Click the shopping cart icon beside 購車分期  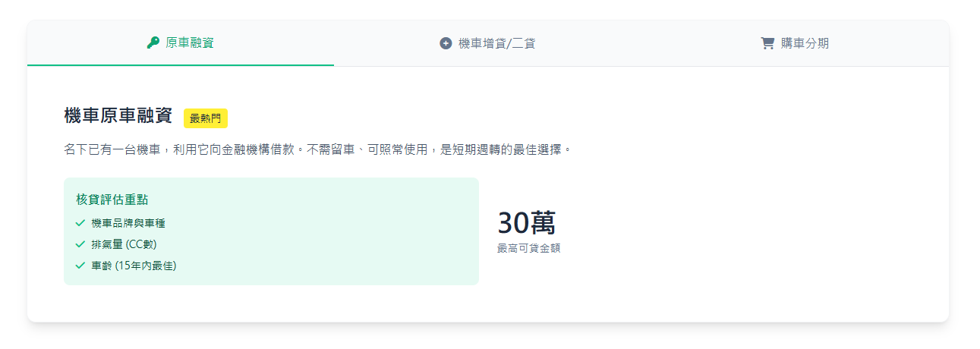click(767, 43)
